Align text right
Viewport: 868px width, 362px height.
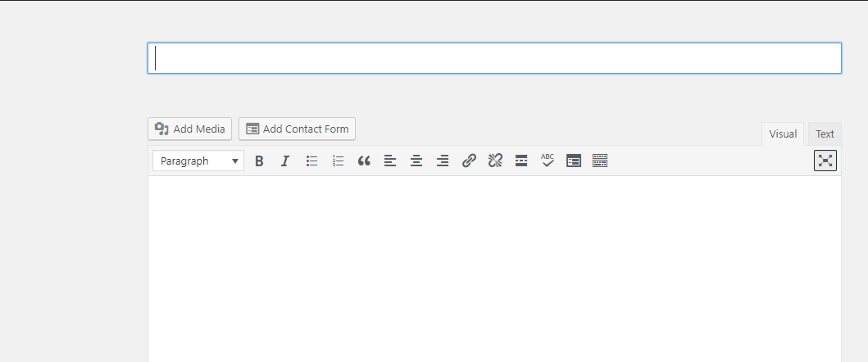(443, 161)
